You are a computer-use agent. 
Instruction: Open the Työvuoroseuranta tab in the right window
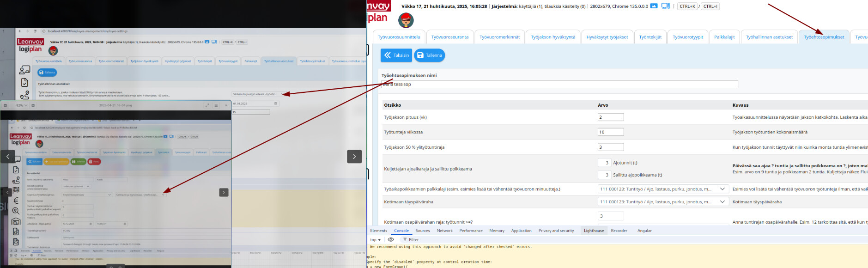tap(449, 37)
